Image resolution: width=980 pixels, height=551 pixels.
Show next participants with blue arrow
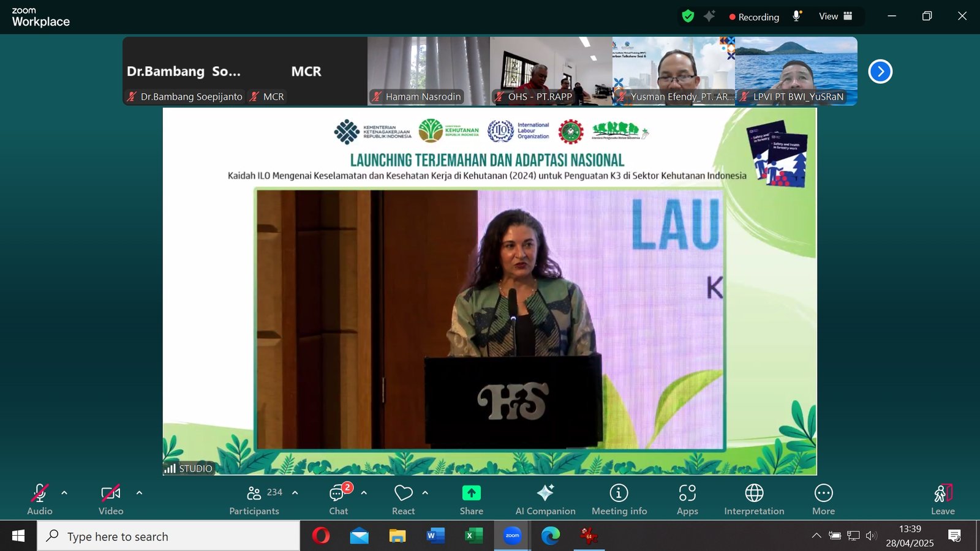[x=880, y=72]
